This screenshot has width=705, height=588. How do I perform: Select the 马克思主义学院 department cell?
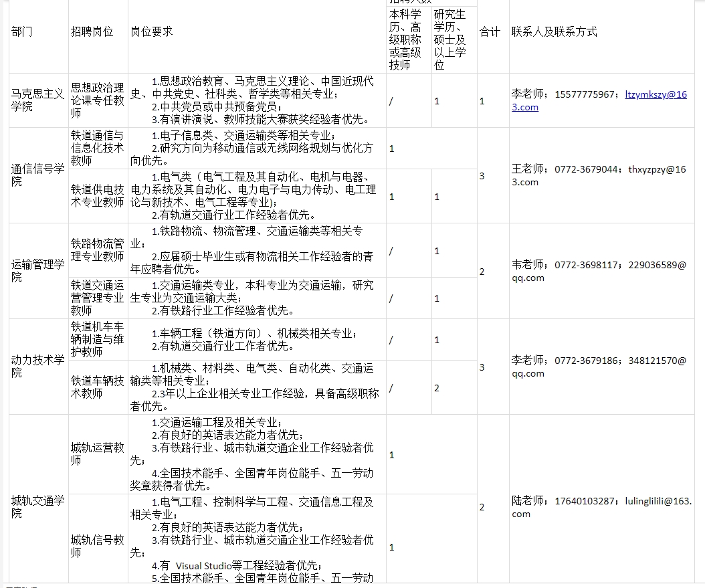(39, 101)
